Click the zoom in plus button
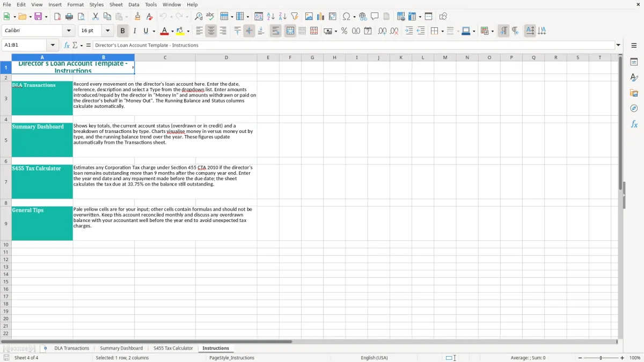The image size is (644, 362). (x=623, y=358)
